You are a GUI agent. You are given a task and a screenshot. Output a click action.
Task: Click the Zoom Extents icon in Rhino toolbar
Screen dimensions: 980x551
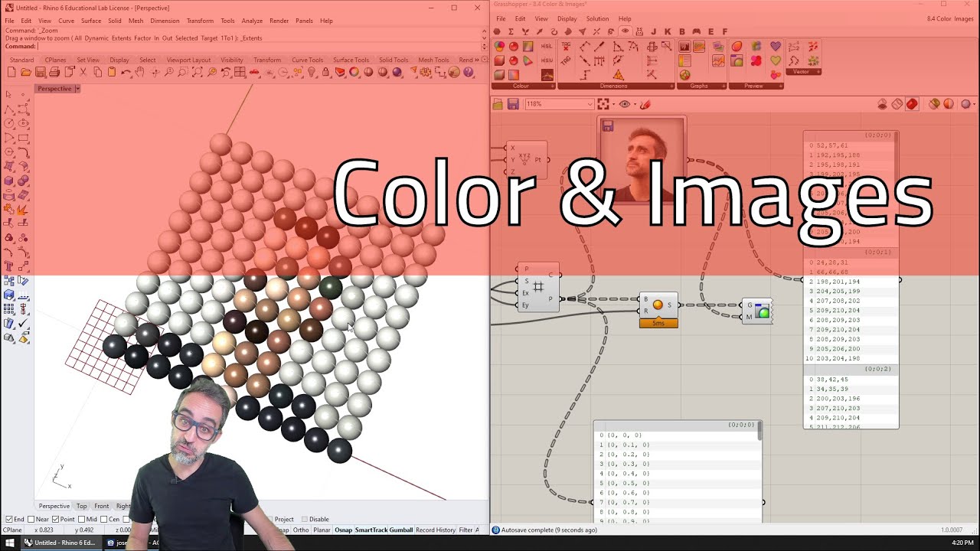pos(197,72)
